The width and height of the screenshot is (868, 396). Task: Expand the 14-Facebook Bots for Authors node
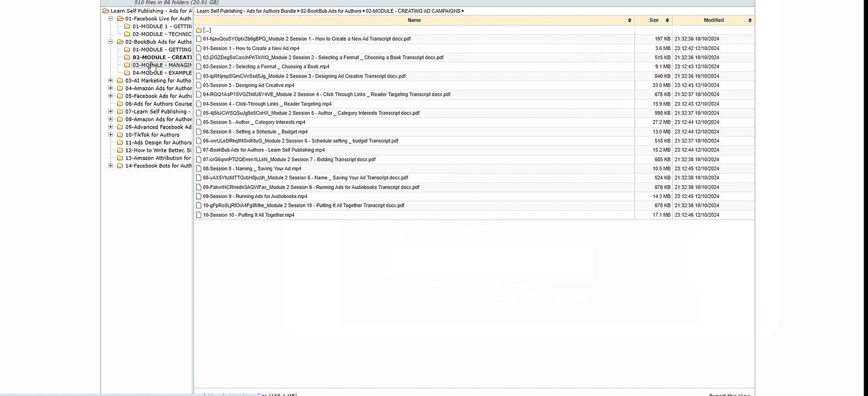pyautogui.click(x=111, y=166)
